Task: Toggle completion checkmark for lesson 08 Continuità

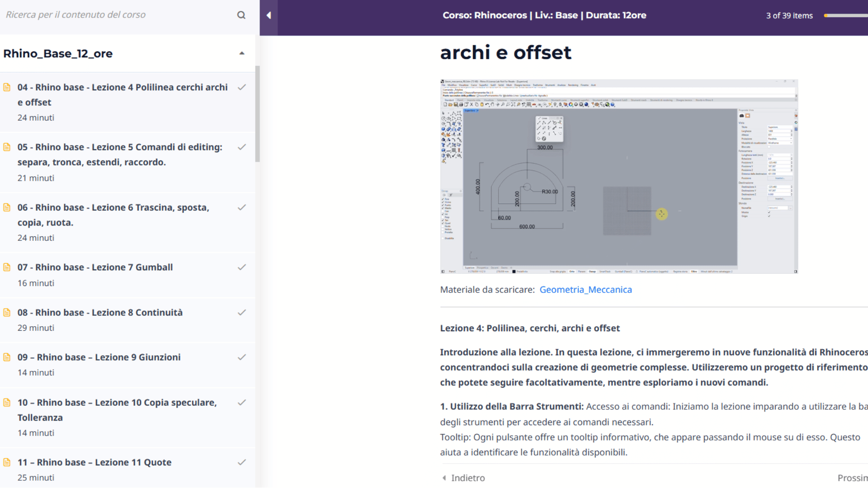Action: (242, 312)
